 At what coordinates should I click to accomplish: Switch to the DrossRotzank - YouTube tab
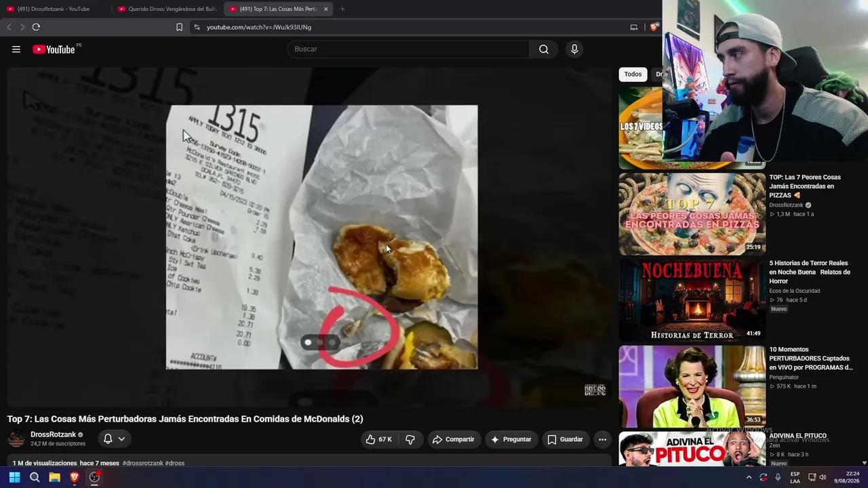pyautogui.click(x=54, y=9)
